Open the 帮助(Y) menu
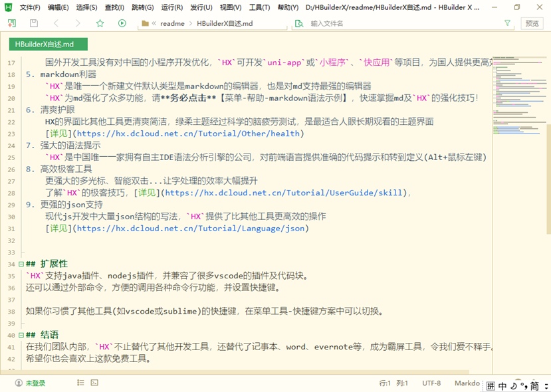The height and width of the screenshot is (392, 551). coord(288,7)
